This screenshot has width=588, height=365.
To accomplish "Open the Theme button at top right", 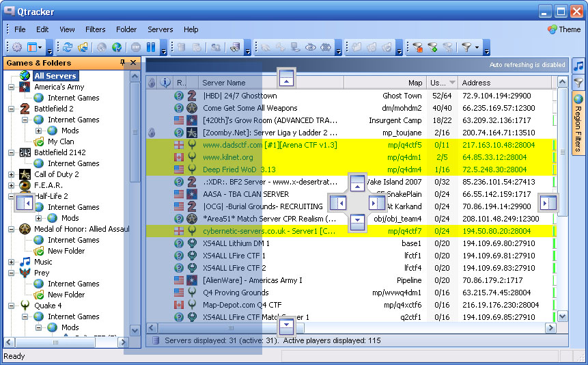I will 564,29.
